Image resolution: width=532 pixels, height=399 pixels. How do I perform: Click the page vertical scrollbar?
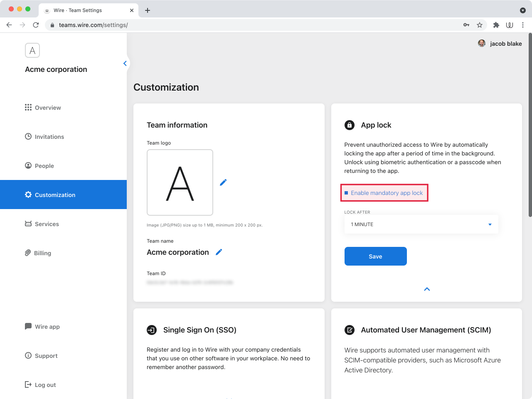click(530, 125)
